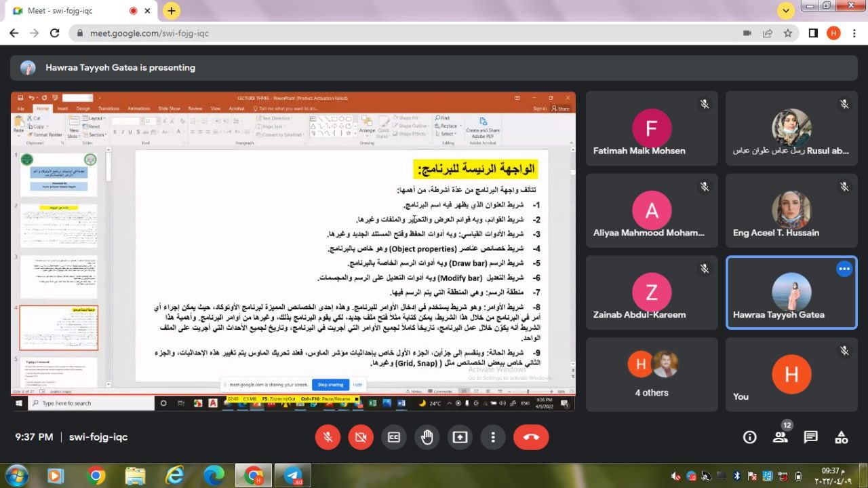This screenshot has height=488, width=868.
Task: Open the chat with everyone panel
Action: pyautogui.click(x=810, y=437)
